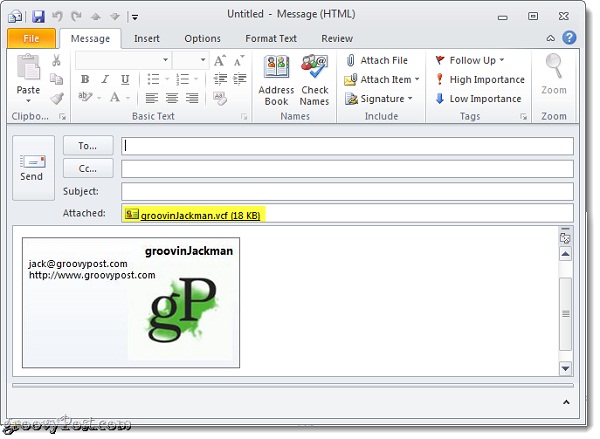Viewport: 600px width, 439px height.
Task: Mark message High Importance
Action: [480, 79]
